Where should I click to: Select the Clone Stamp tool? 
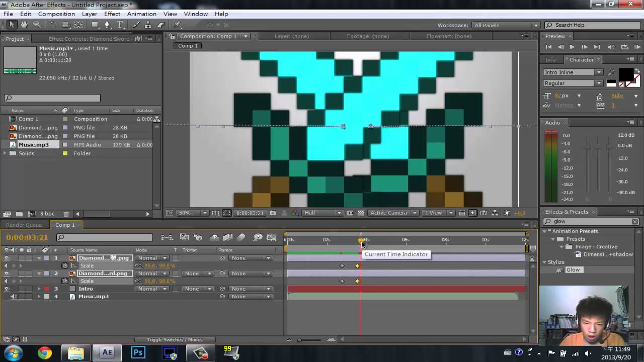click(x=149, y=25)
